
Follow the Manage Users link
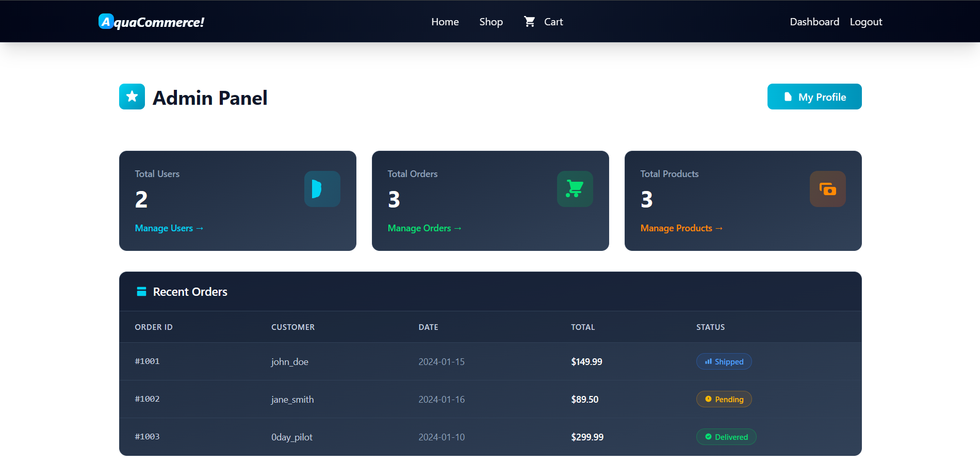[169, 228]
